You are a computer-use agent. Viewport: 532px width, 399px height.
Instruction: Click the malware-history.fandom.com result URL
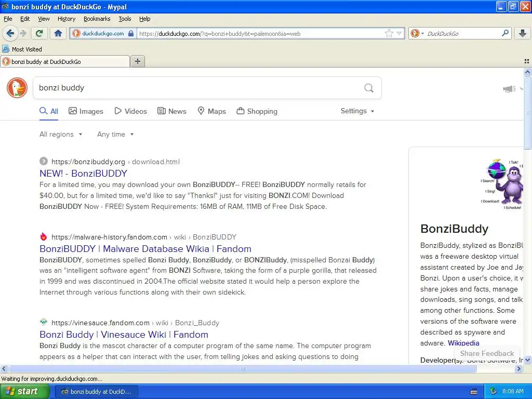pyautogui.click(x=109, y=237)
